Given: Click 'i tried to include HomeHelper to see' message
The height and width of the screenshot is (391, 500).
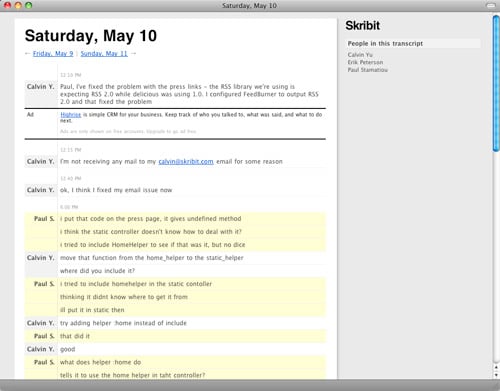Looking at the screenshot, I should pos(152,245).
